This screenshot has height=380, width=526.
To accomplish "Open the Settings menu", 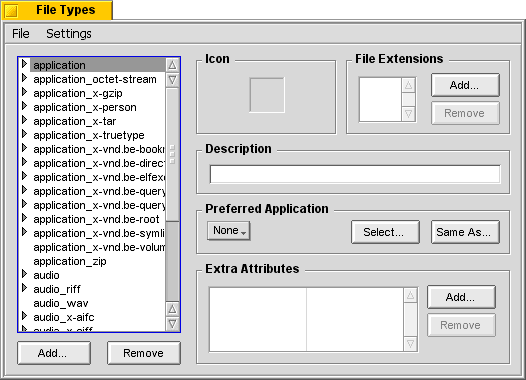I will [x=69, y=34].
